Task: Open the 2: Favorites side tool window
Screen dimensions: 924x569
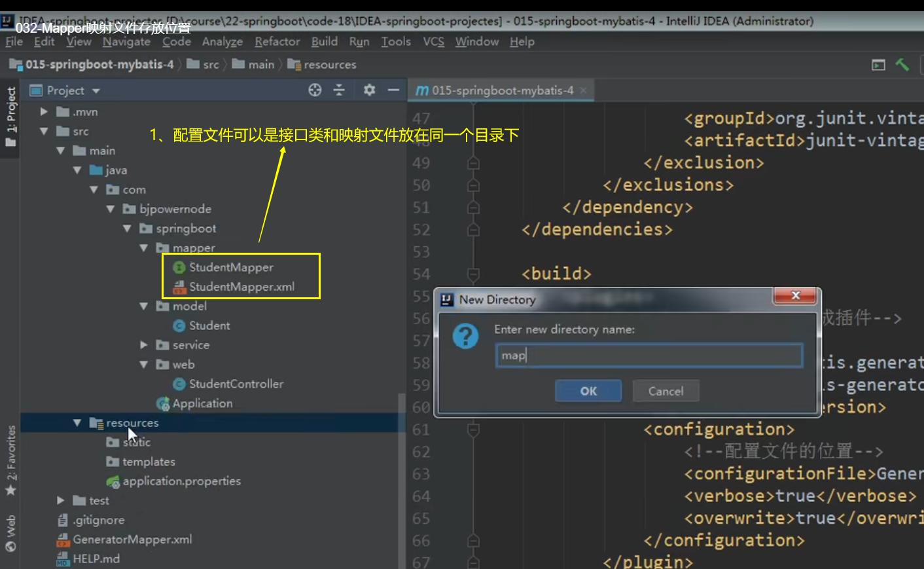Action: pyautogui.click(x=10, y=460)
